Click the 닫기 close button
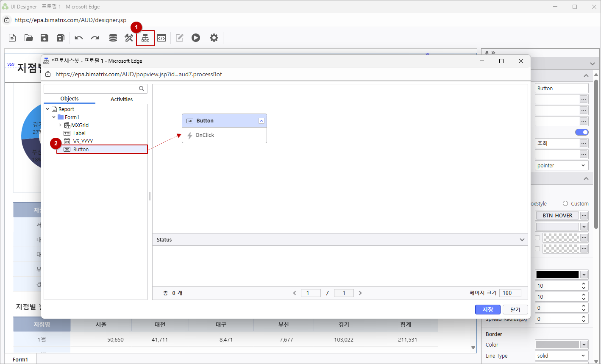The height and width of the screenshot is (364, 601). coord(515,310)
